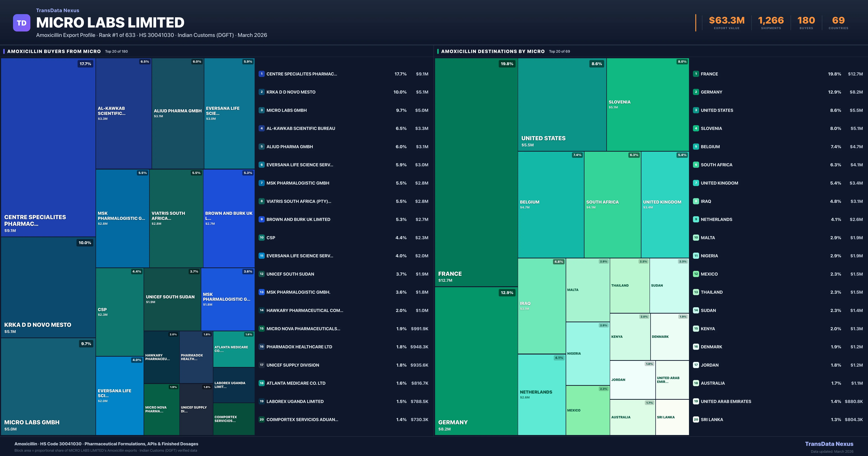Select rank badge 15 beside MICRO NOVA PHARMACEUTICALS

click(x=261, y=328)
